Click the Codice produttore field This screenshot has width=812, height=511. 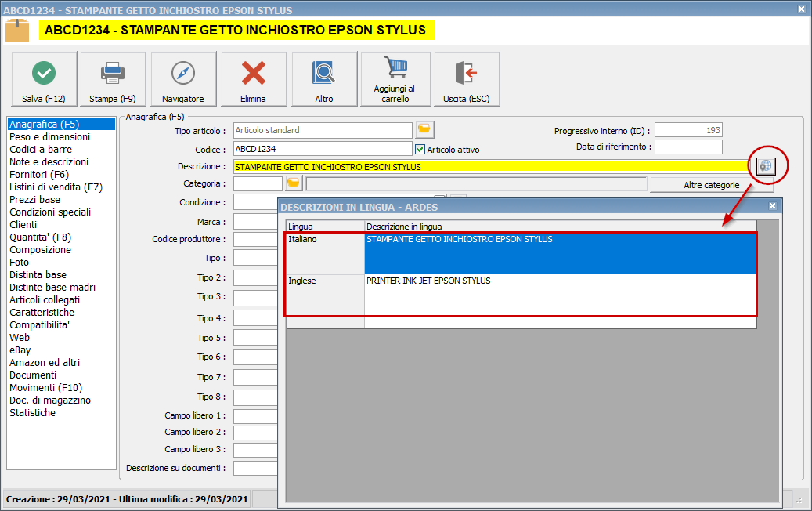point(255,239)
